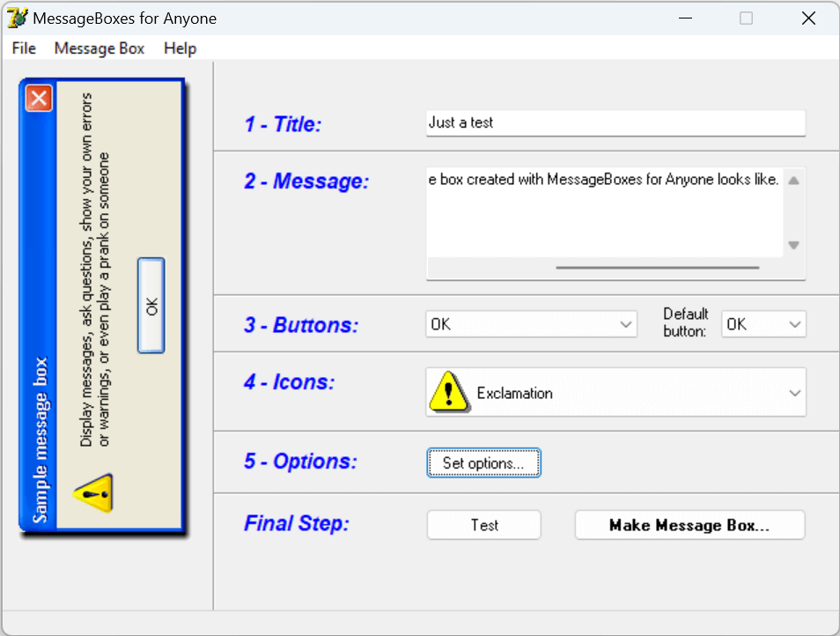Screen dimensions: 840x636
Task: Click the Make Message Box... button
Action: pyautogui.click(x=690, y=524)
